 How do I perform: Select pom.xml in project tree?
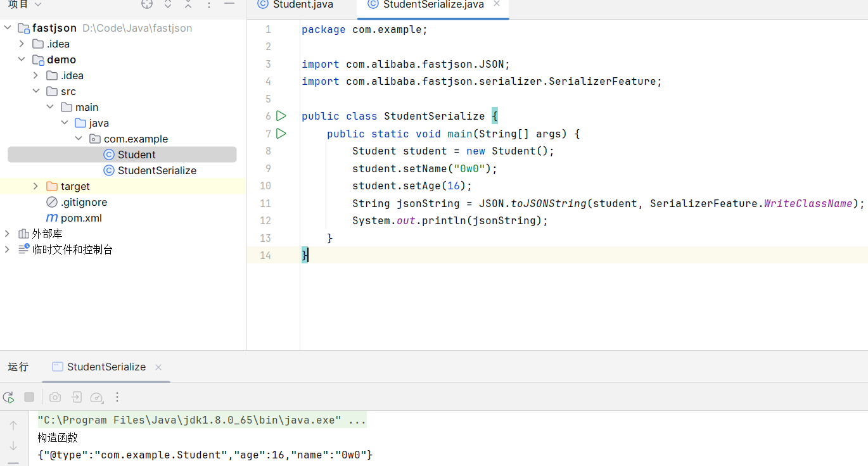click(81, 218)
